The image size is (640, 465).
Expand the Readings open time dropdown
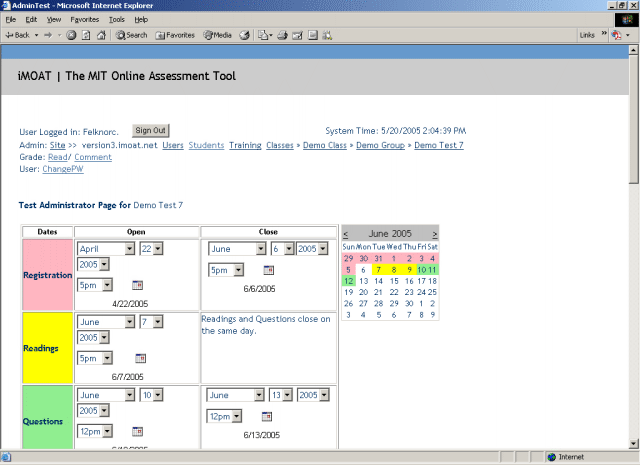(x=107, y=358)
